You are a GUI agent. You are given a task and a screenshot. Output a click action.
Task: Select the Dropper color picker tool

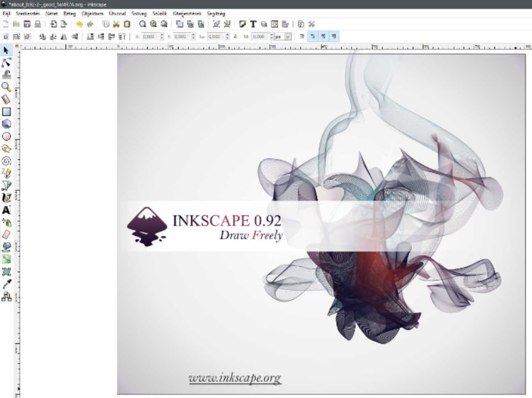pyautogui.click(x=6, y=284)
